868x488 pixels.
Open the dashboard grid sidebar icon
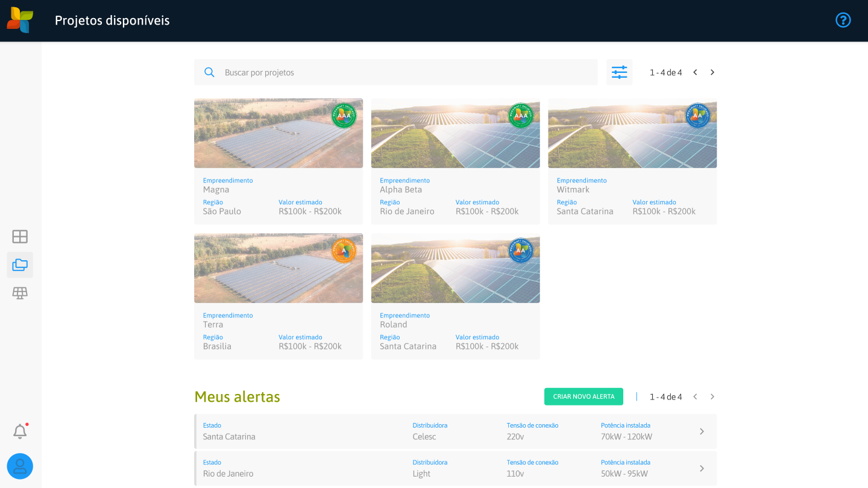(20, 237)
